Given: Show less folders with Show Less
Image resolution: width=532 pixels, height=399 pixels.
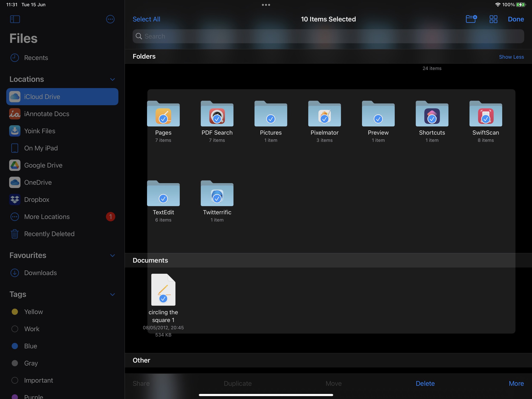Looking at the screenshot, I should coord(511,57).
